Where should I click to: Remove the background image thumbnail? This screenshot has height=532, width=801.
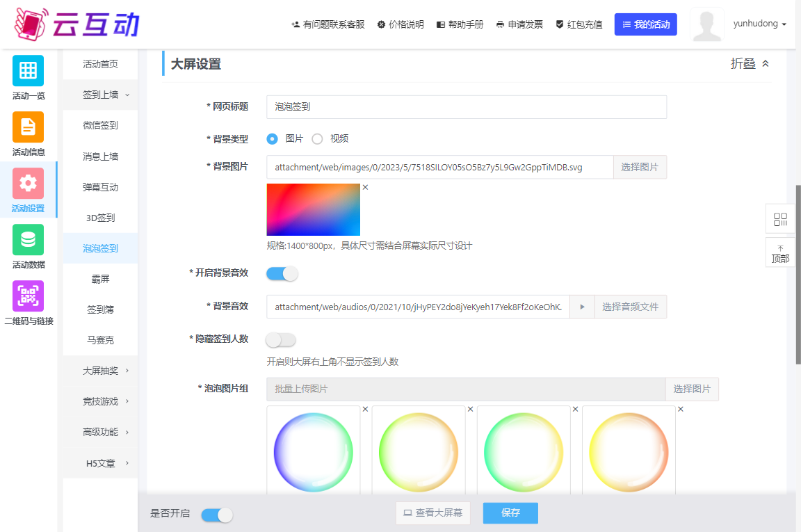[x=365, y=187]
